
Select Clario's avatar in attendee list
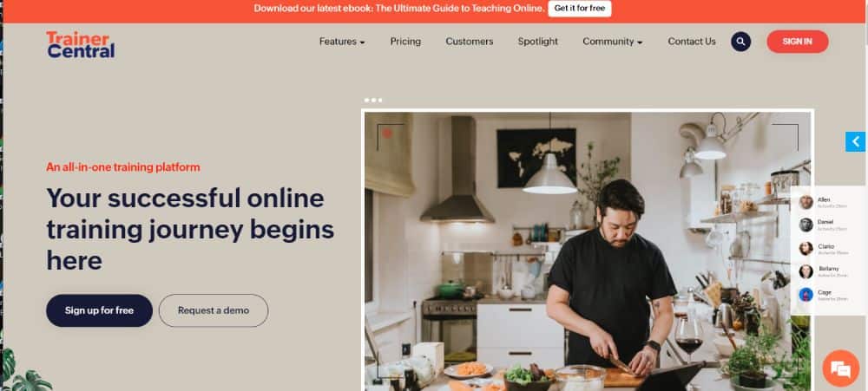click(x=806, y=248)
